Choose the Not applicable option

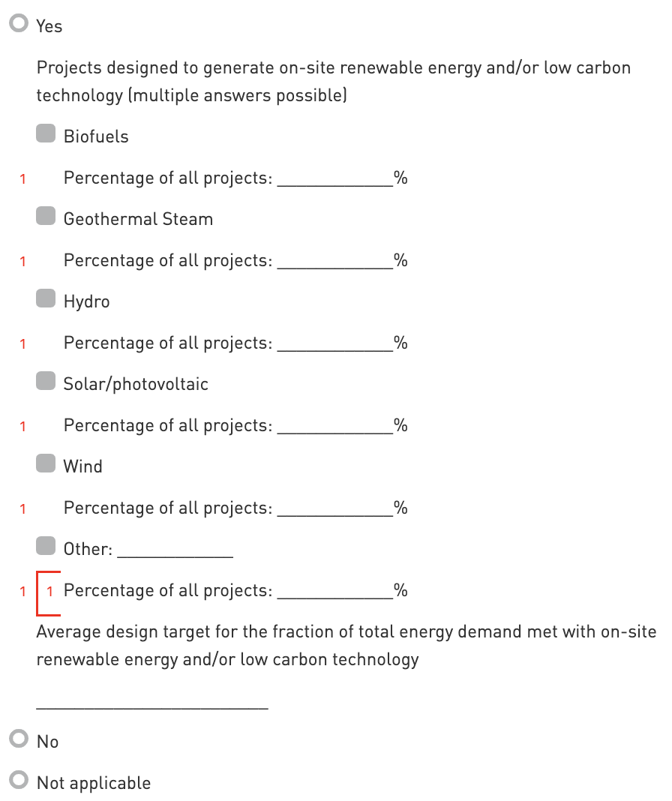(18, 781)
